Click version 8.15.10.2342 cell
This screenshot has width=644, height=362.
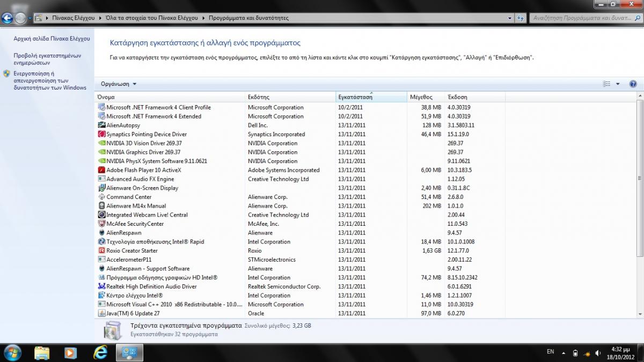(463, 278)
